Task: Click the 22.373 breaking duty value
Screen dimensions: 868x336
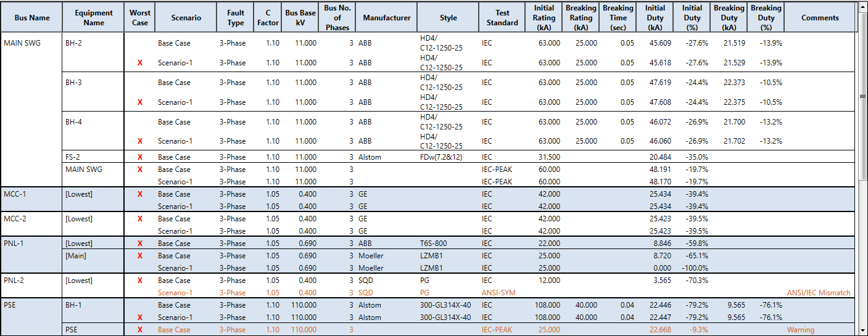Action: (734, 83)
